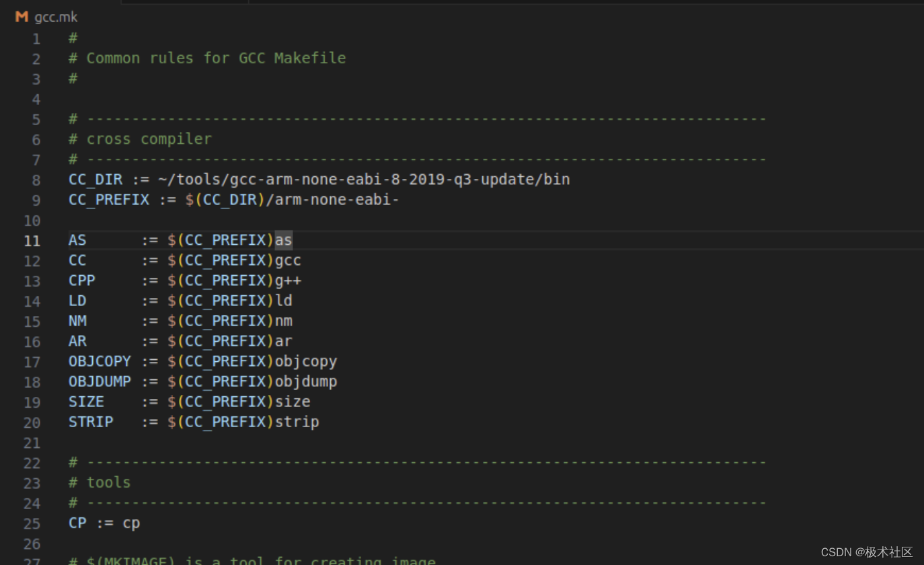This screenshot has height=565, width=924.
Task: Click the 'strip' value on line 20
Action: tap(297, 422)
